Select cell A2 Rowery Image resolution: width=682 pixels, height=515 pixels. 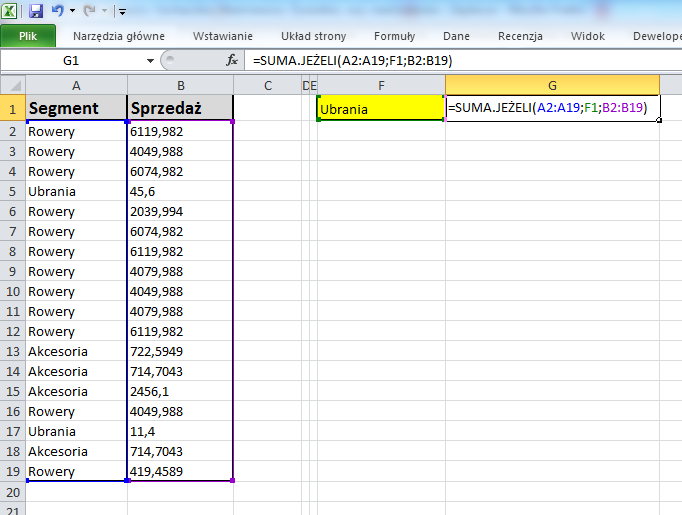pos(76,131)
